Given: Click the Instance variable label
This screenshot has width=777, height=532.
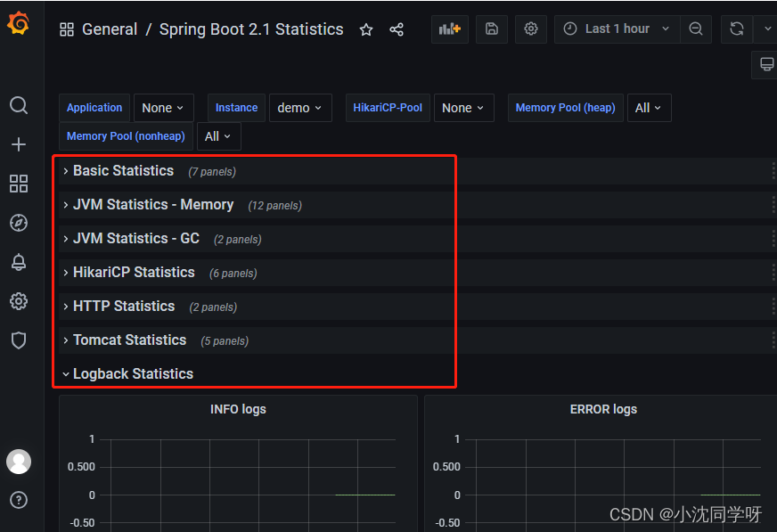Looking at the screenshot, I should [236, 108].
